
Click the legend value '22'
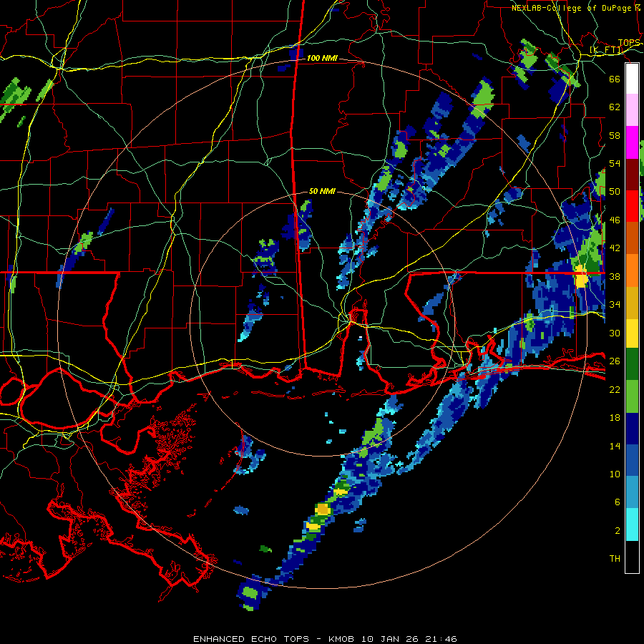[x=615, y=390]
